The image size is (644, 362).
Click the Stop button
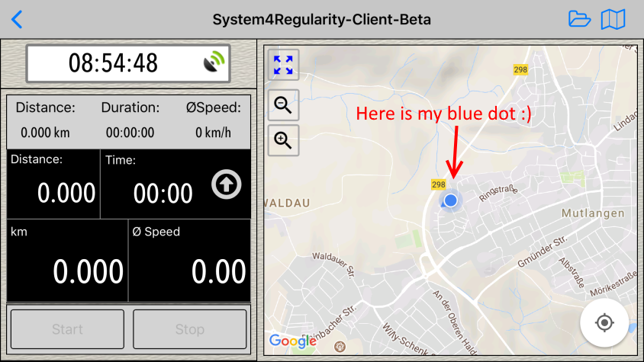[x=190, y=329]
